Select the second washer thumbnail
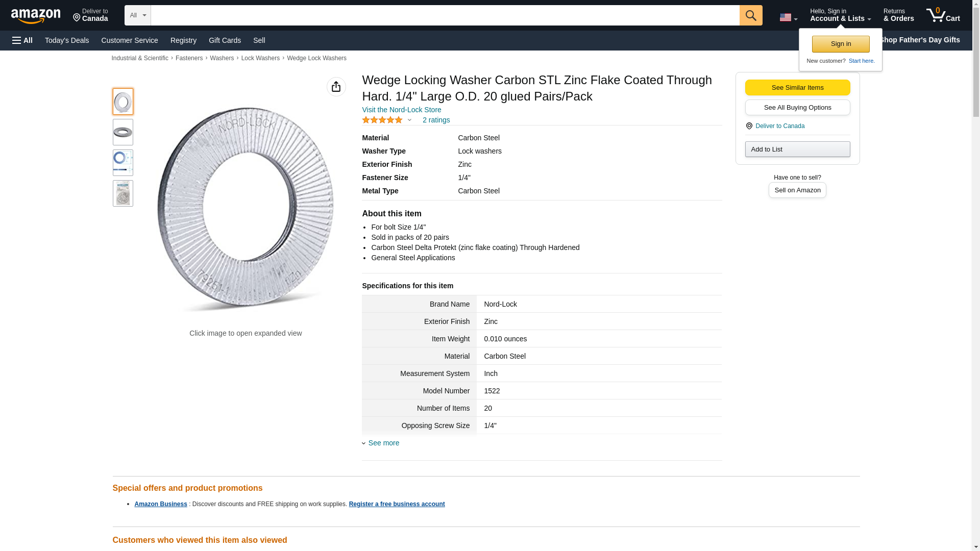Viewport: 980px width, 551px height. coord(122,132)
